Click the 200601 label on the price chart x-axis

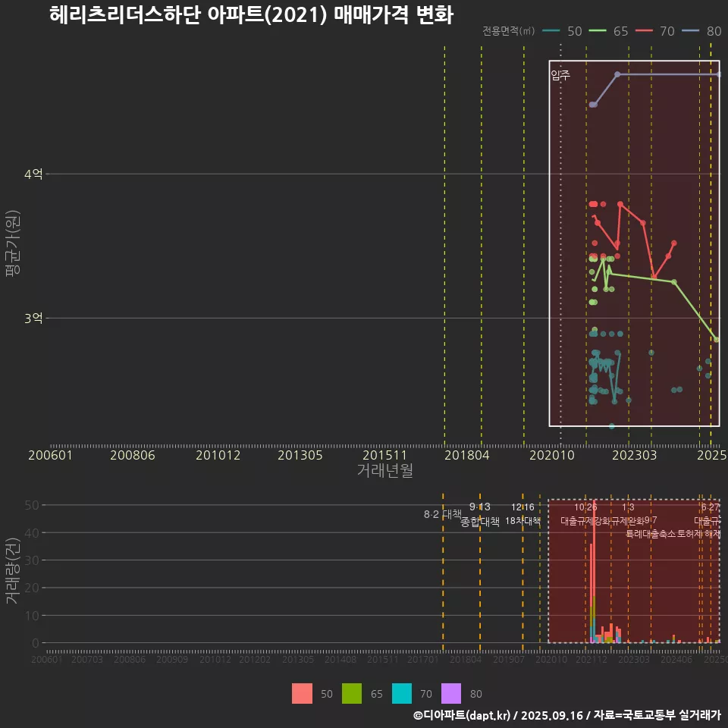pos(51,455)
